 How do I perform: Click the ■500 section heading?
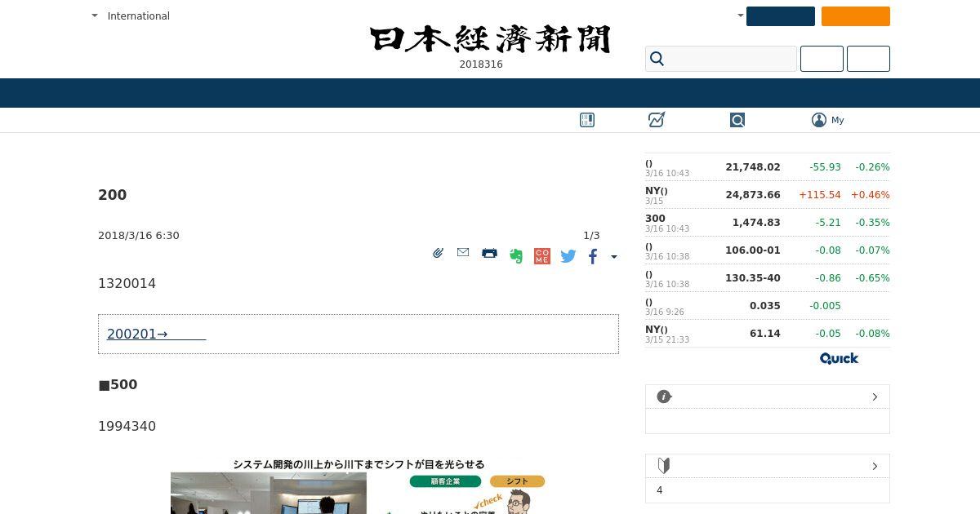click(118, 384)
